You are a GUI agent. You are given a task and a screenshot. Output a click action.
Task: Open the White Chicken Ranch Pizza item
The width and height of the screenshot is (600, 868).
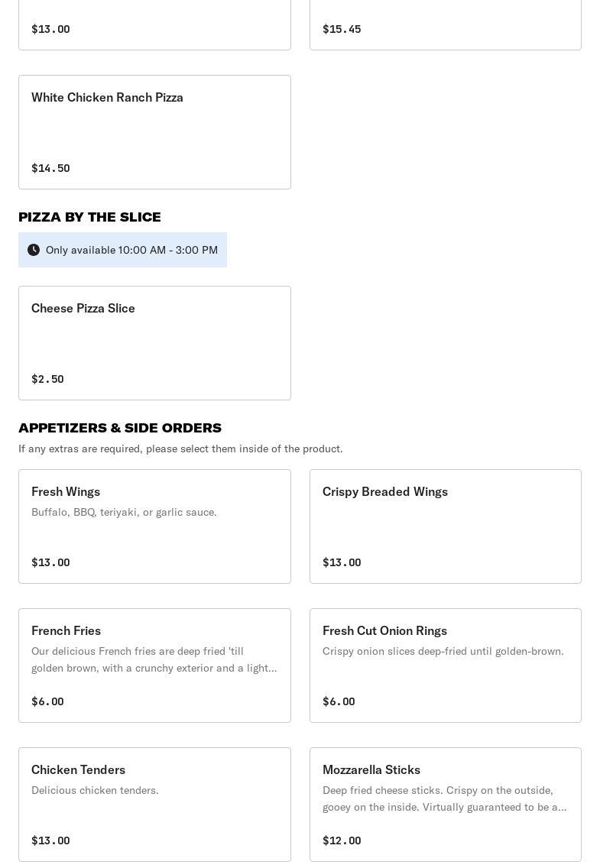(107, 98)
